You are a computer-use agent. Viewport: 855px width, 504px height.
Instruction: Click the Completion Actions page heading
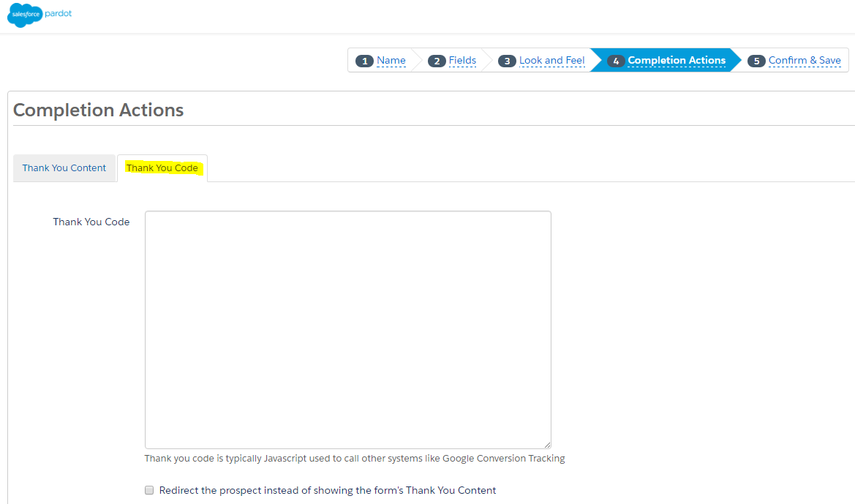pos(98,110)
